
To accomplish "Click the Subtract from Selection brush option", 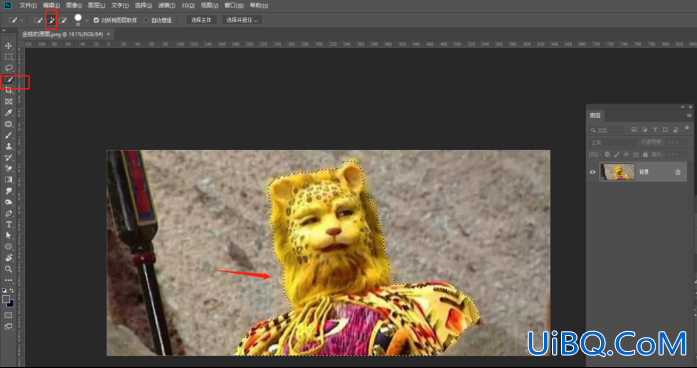I will [63, 20].
